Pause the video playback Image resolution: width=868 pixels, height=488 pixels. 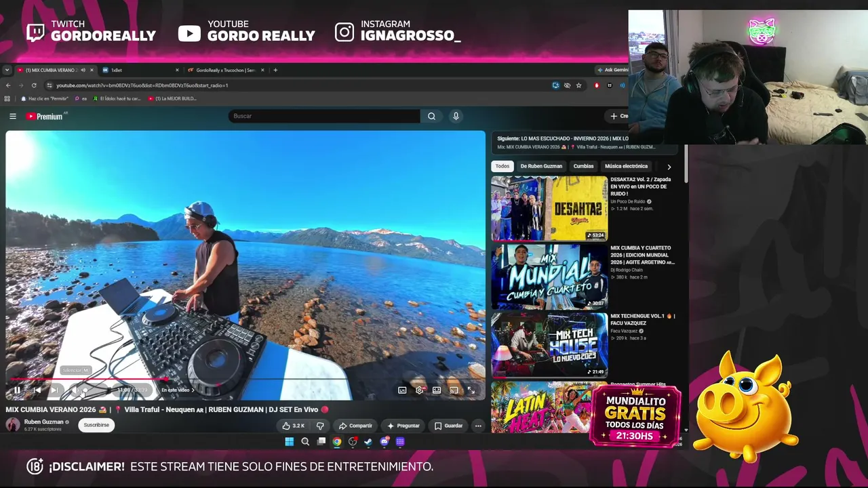click(17, 390)
